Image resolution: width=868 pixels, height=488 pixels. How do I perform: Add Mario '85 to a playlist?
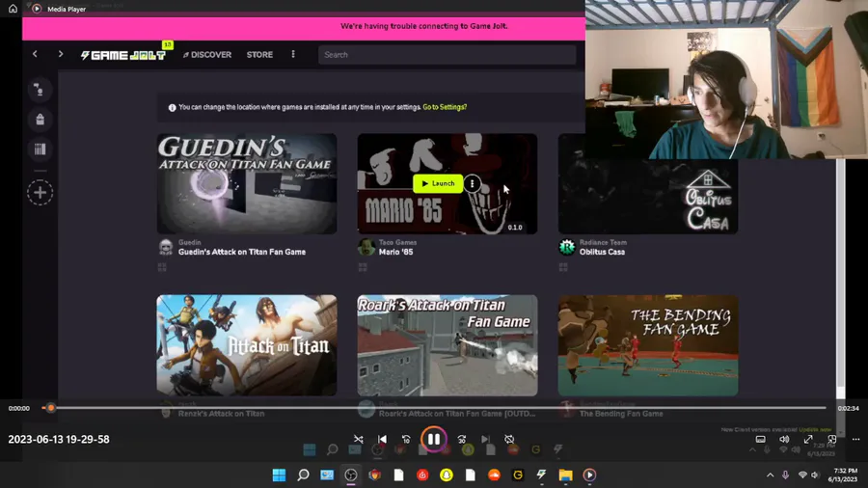(363, 267)
